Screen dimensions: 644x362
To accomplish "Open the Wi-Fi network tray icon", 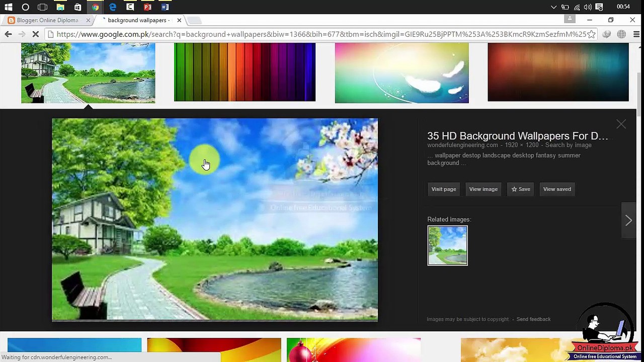I will [577, 7].
